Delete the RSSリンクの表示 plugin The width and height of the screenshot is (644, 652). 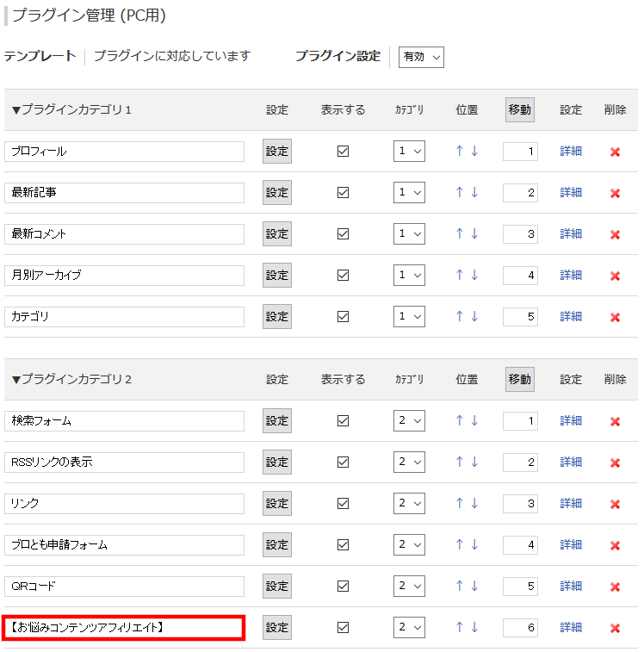pyautogui.click(x=615, y=463)
